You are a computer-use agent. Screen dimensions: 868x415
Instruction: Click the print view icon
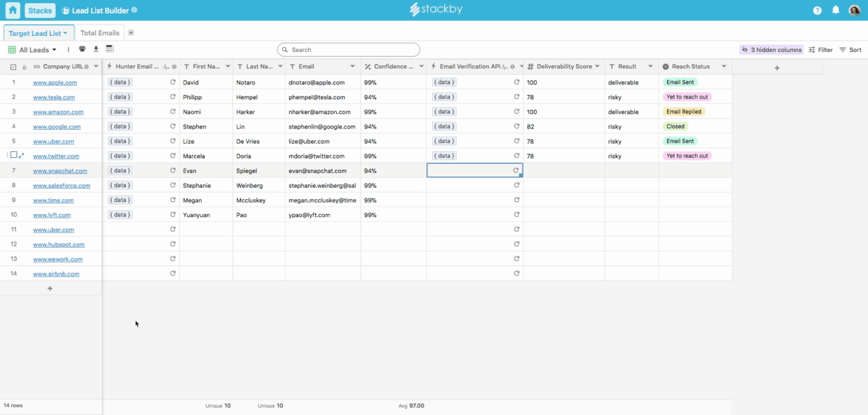(83, 49)
